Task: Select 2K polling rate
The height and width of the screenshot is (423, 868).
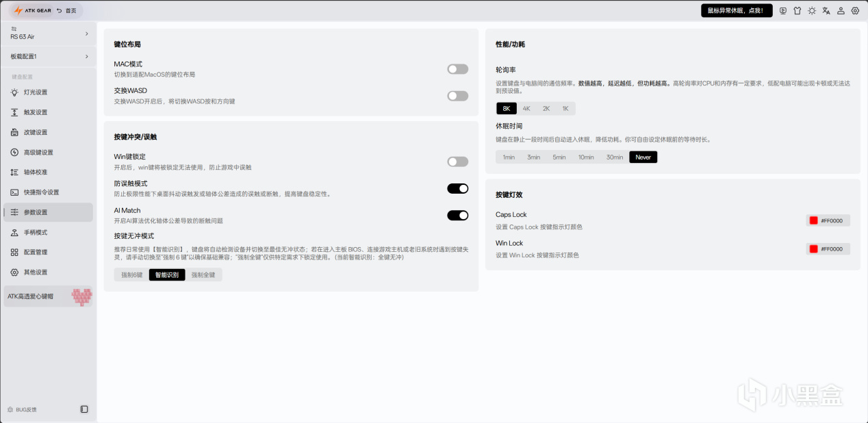Action: (546, 108)
